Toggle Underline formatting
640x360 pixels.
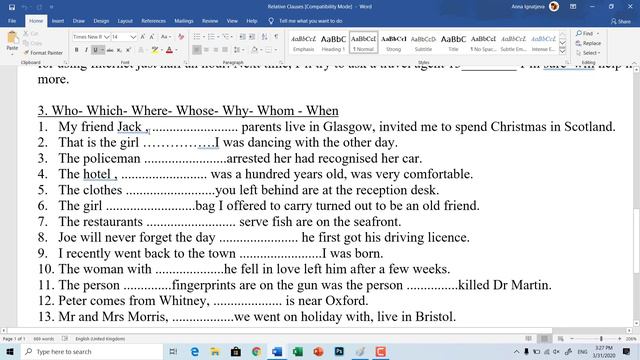95,50
